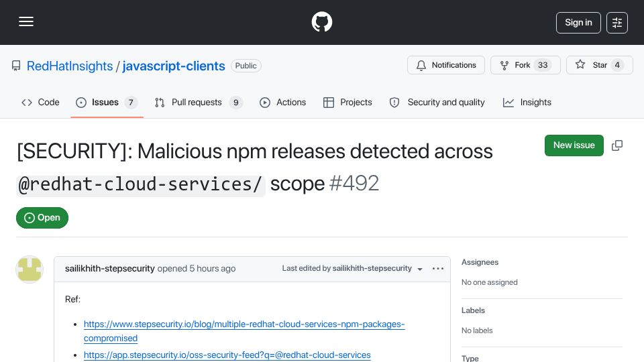Image resolution: width=644 pixels, height=362 pixels.
Task: Click the @redhat-cloud-services/ code text in title
Action: click(140, 185)
